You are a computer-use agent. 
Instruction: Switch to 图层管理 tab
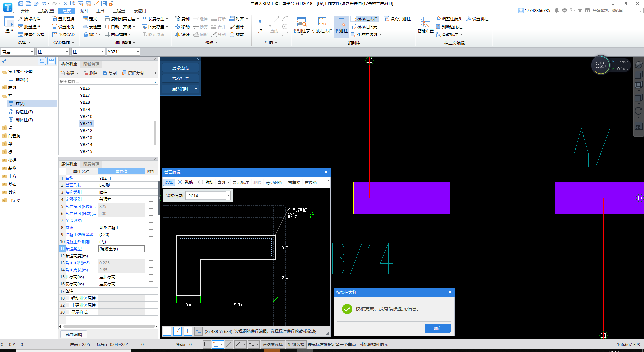(91, 164)
